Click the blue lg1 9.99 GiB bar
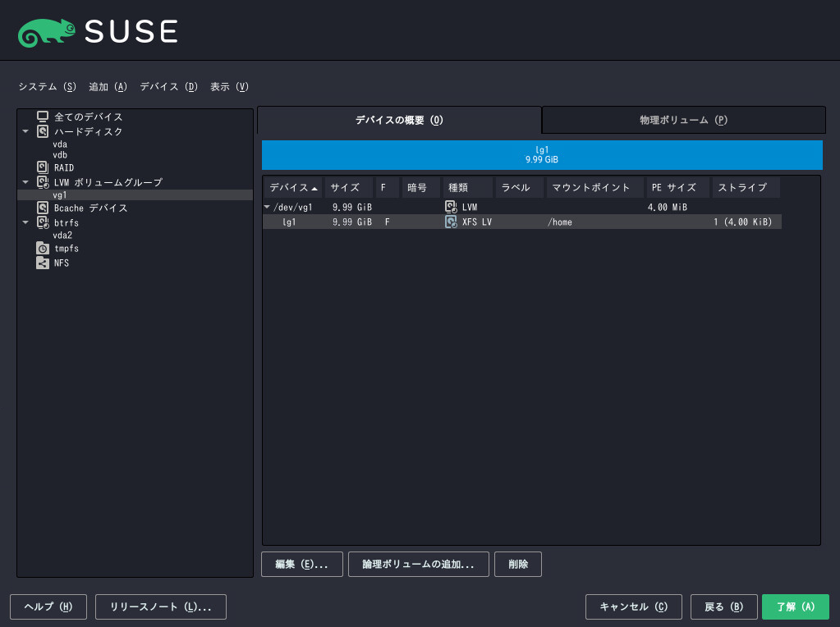Screen dimensions: 840x627 tap(542, 155)
